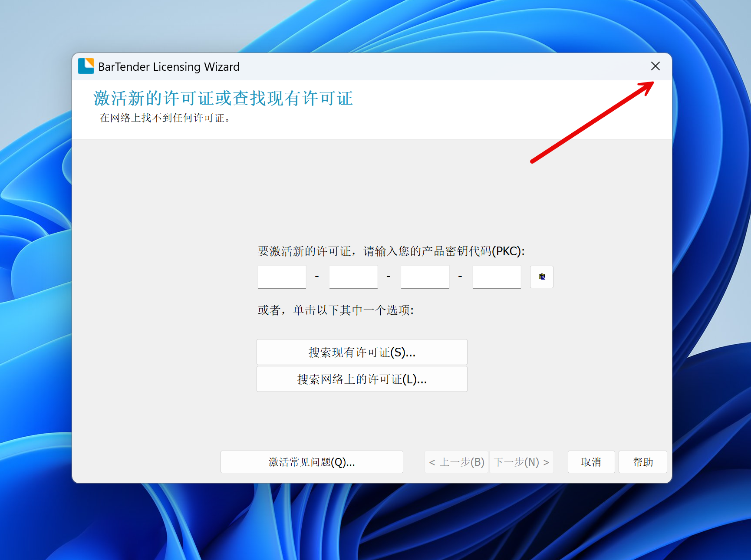Click the BarTender logo in the title bar

click(86, 66)
